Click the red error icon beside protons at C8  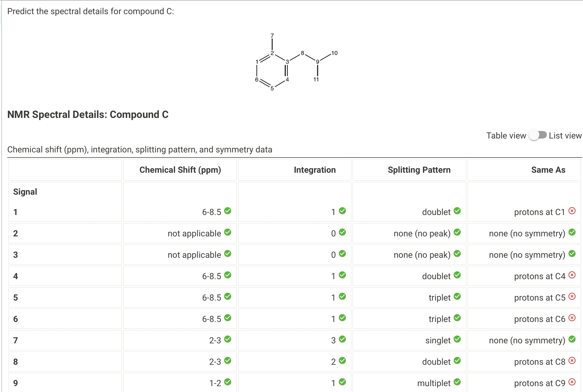point(572,361)
